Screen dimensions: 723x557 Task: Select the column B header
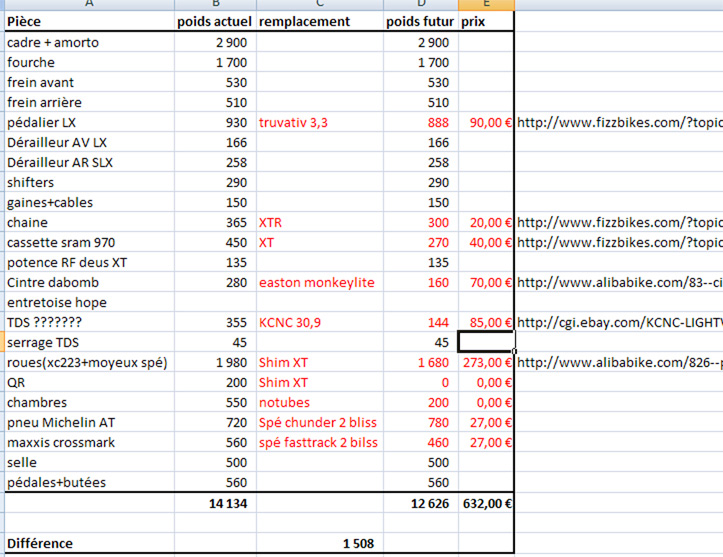(x=214, y=5)
